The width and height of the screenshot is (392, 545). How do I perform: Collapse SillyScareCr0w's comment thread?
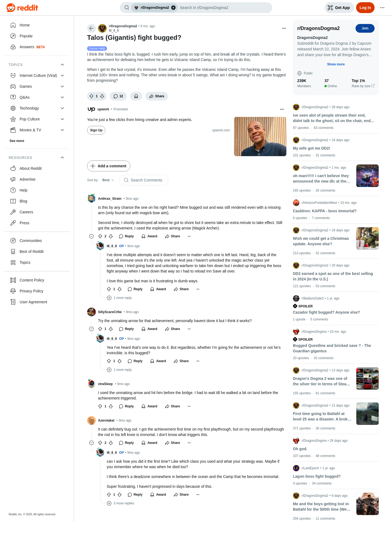pos(91,329)
